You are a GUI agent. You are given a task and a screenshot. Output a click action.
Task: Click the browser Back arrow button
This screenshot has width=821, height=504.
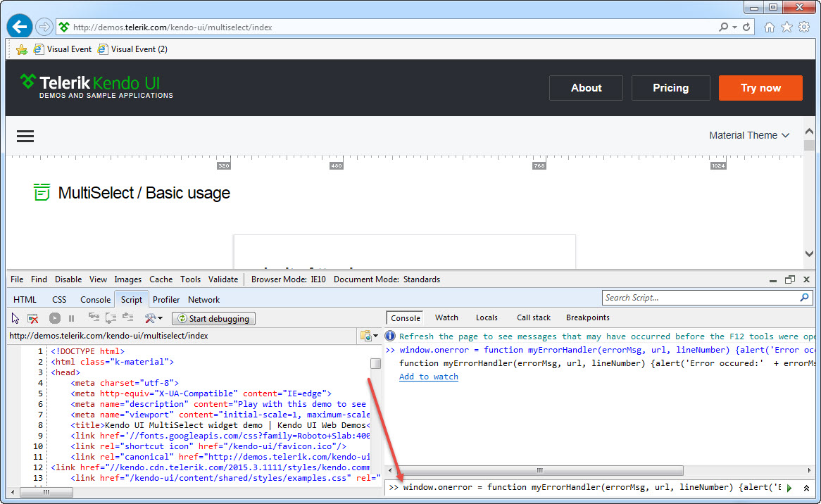(20, 27)
